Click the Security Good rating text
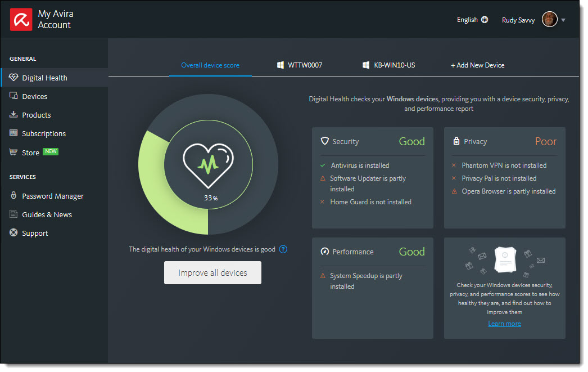 pyautogui.click(x=411, y=141)
